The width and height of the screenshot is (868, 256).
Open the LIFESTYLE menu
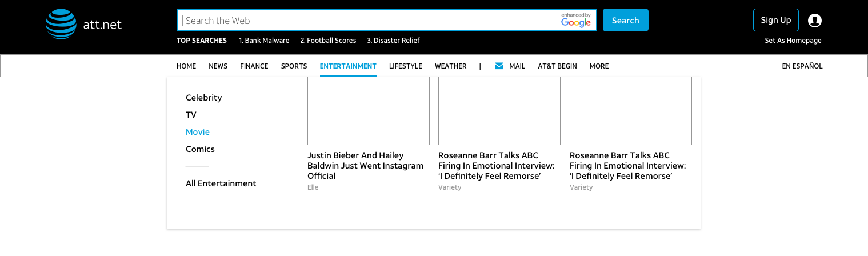tap(406, 66)
